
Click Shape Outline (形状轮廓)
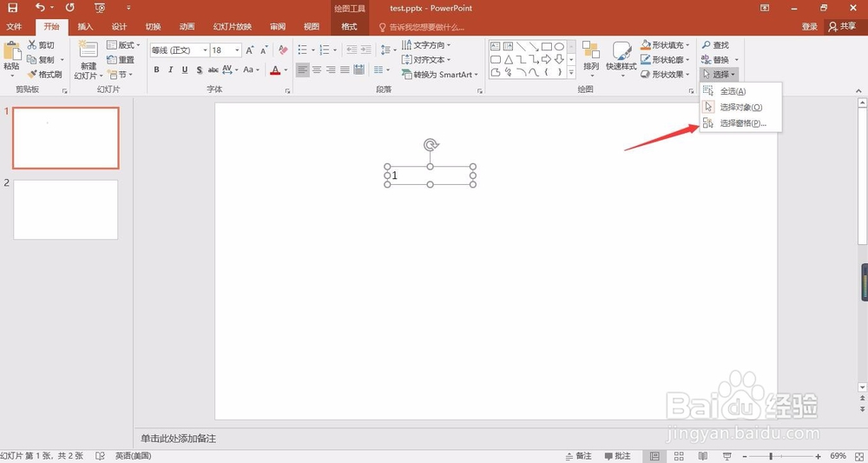tap(666, 59)
